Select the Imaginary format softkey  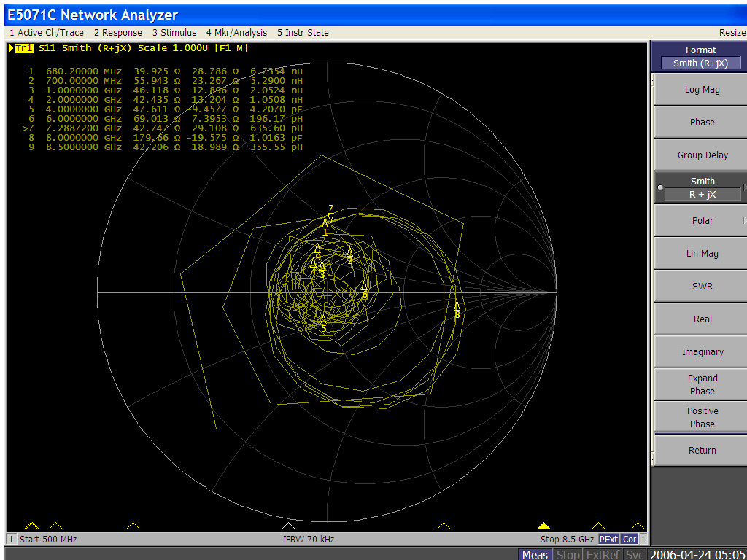[702, 352]
